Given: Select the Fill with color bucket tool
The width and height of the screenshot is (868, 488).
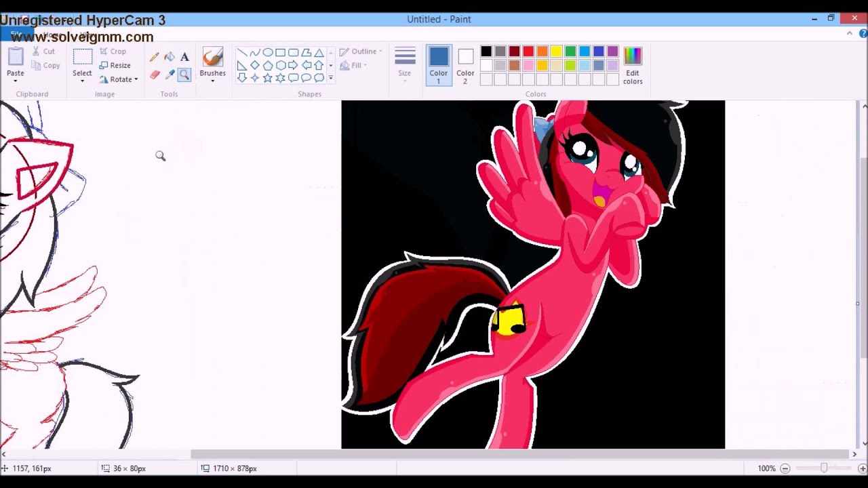Looking at the screenshot, I should tap(169, 58).
